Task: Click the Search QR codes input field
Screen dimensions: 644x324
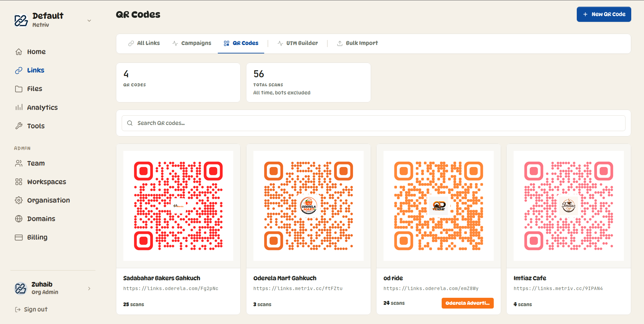Action: (x=373, y=123)
